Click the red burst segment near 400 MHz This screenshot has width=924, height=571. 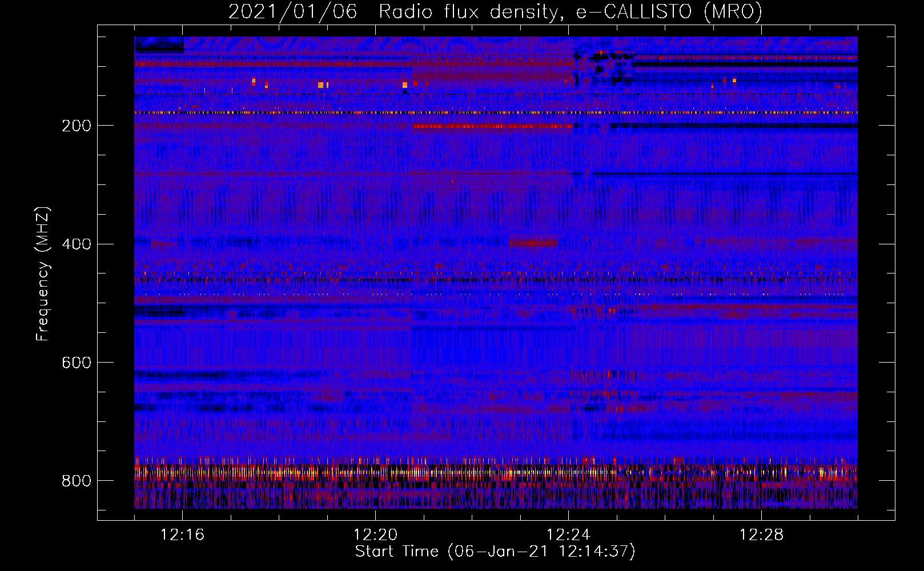pyautogui.click(x=533, y=243)
